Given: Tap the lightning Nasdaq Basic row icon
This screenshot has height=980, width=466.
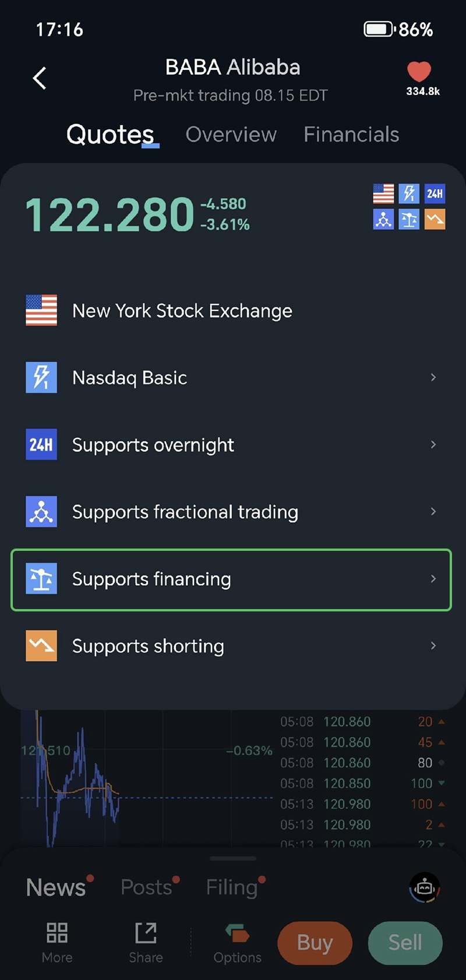Looking at the screenshot, I should [x=41, y=377].
